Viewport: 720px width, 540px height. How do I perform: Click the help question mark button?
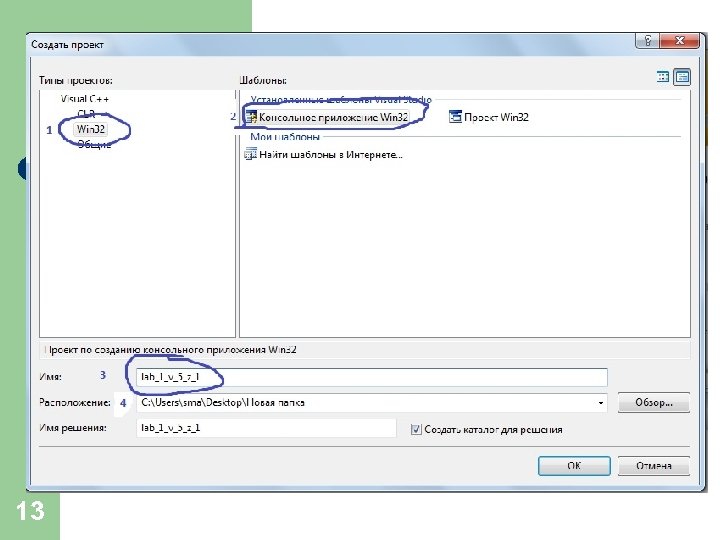point(647,41)
